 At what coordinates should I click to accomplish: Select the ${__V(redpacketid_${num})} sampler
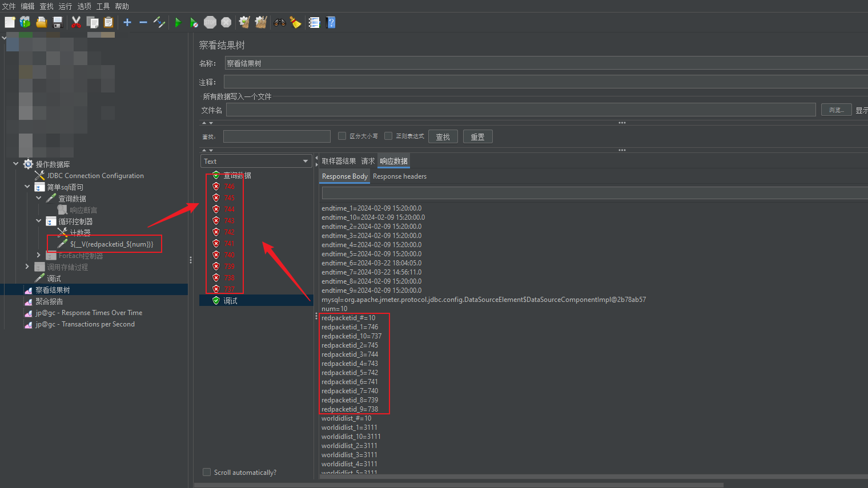[111, 244]
